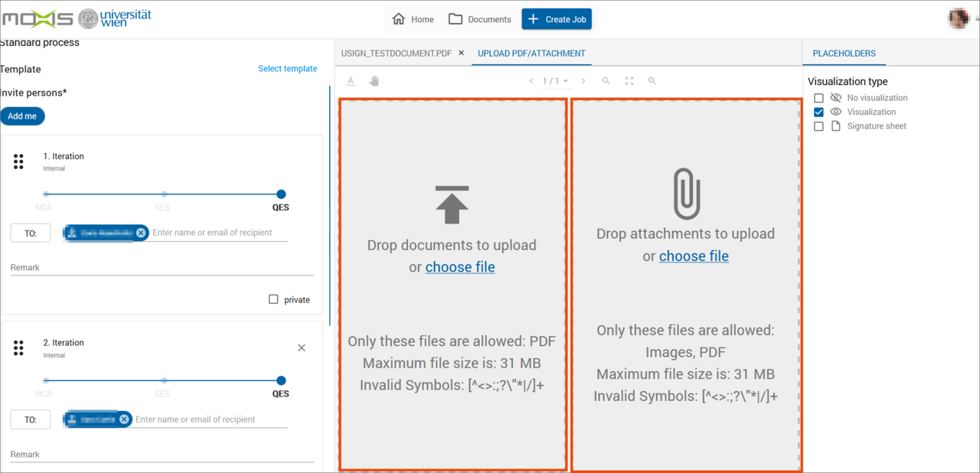The width and height of the screenshot is (980, 473).
Task: Click the document upload arrow icon
Action: pos(452,204)
